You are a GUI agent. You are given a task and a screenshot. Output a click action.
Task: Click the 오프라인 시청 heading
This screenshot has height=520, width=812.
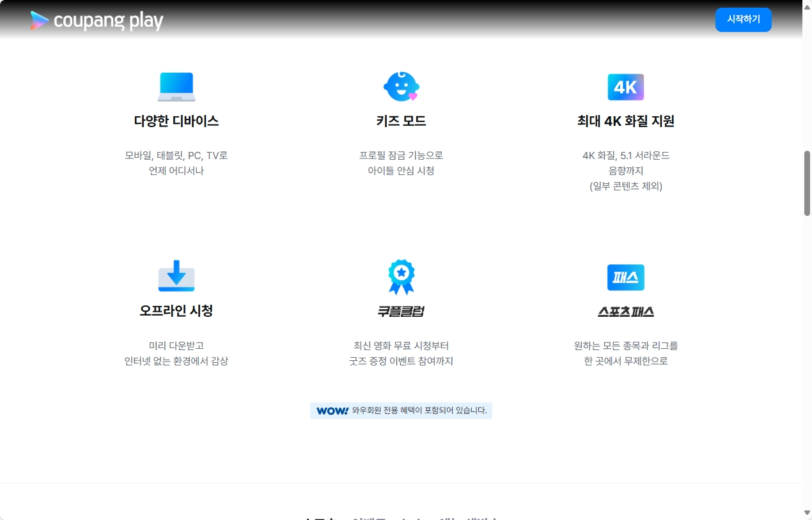pos(176,310)
